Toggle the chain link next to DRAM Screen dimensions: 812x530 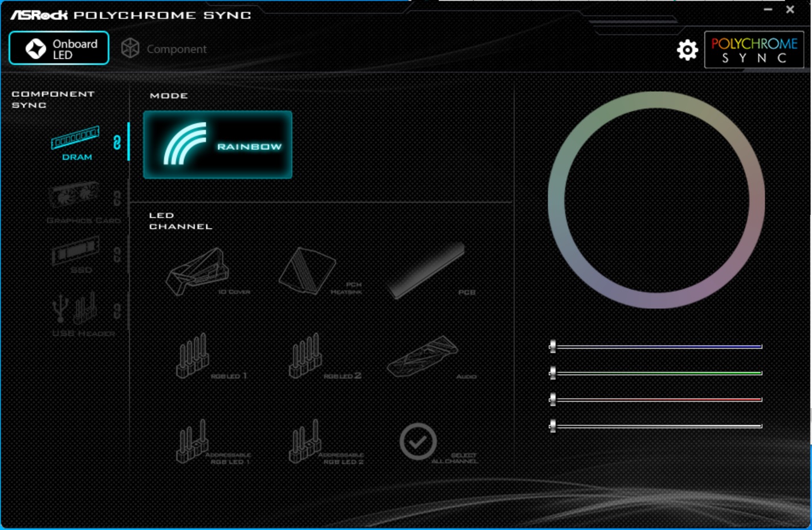(117, 142)
